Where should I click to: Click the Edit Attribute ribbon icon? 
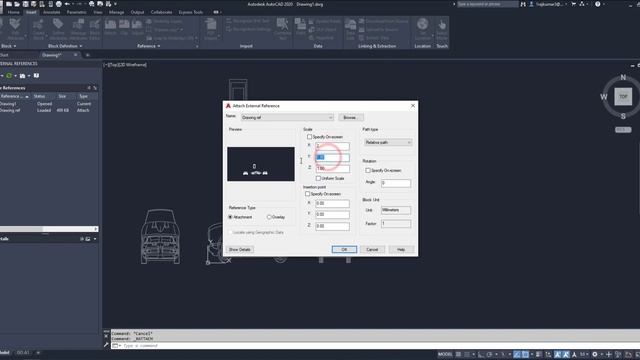coord(16,29)
